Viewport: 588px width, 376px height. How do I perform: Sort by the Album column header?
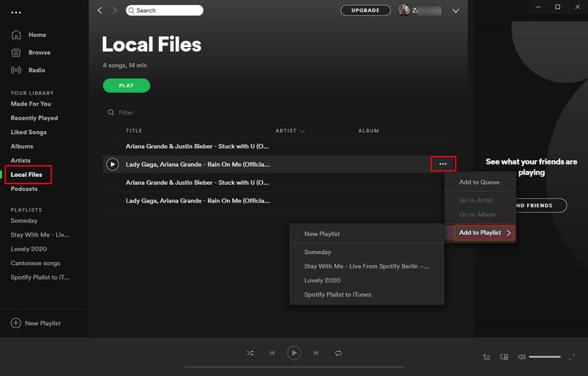tap(368, 131)
